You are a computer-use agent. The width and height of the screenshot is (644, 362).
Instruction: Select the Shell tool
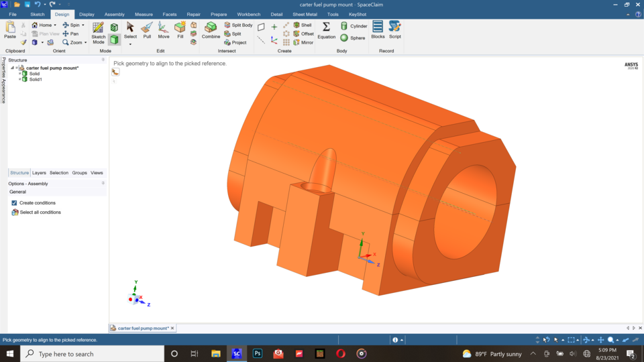(303, 25)
